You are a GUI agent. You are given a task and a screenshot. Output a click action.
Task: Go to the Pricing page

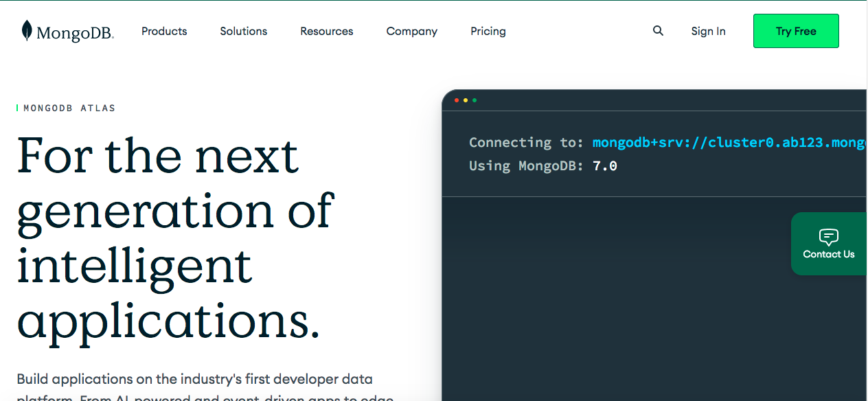pos(488,31)
